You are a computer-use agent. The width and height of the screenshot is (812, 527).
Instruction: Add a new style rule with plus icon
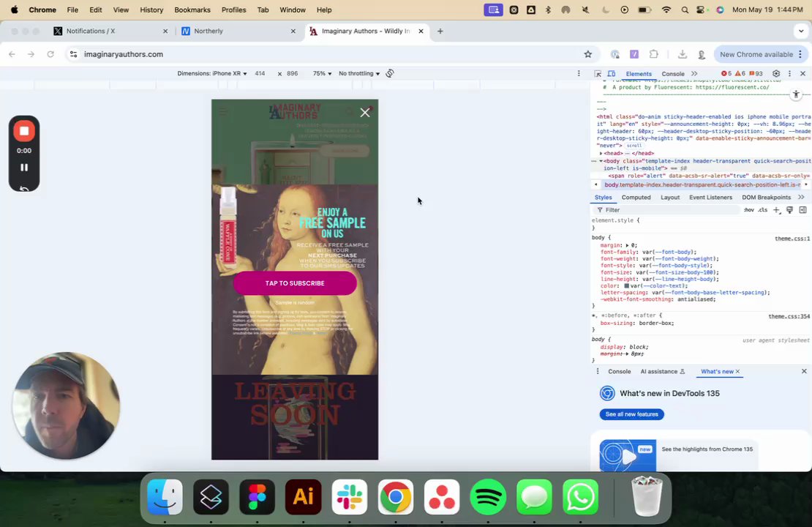tap(776, 210)
